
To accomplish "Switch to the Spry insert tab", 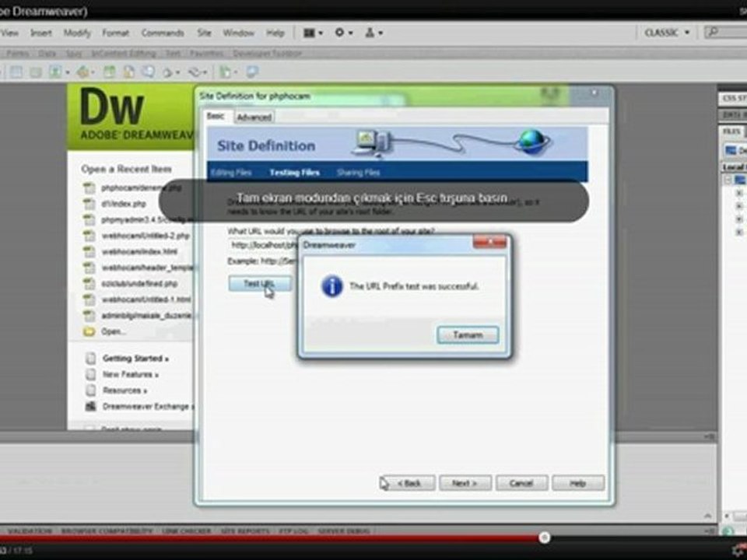I will [74, 53].
